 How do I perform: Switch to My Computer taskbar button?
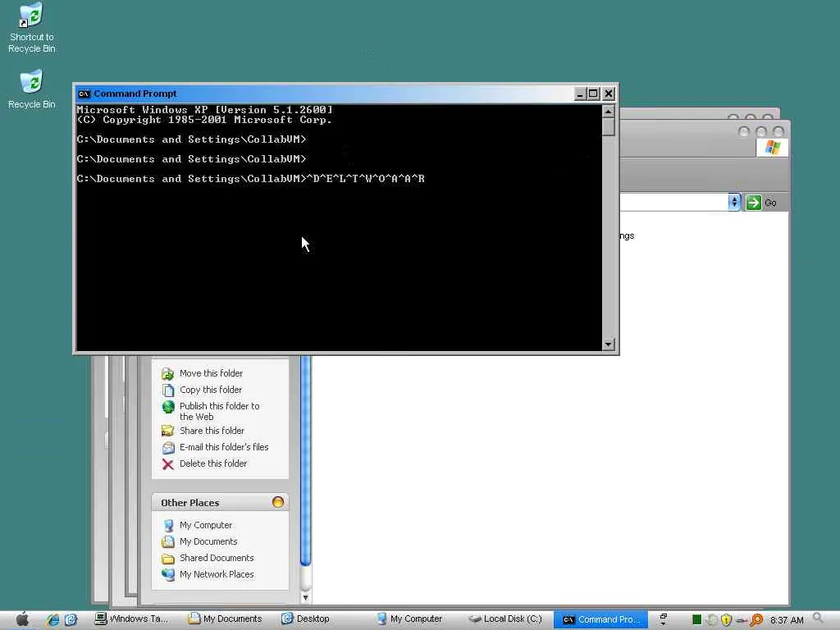click(x=410, y=619)
